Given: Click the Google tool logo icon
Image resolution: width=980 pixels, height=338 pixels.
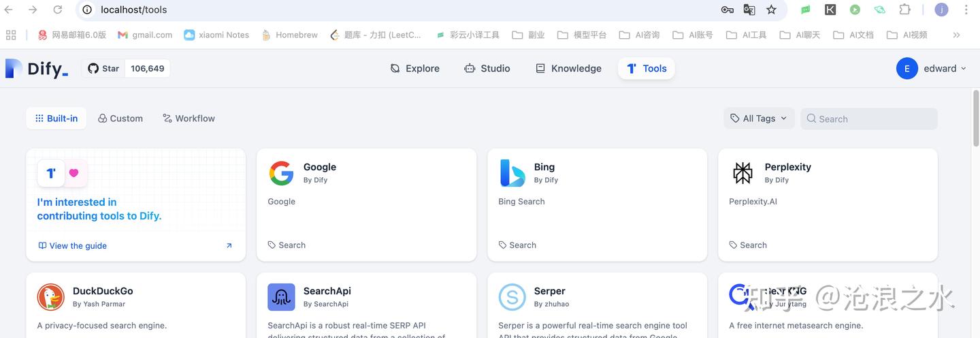Looking at the screenshot, I should point(281,173).
